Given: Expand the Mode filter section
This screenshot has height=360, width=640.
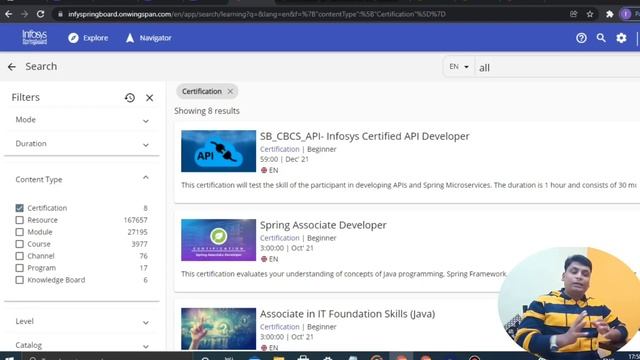Looking at the screenshot, I should point(82,120).
